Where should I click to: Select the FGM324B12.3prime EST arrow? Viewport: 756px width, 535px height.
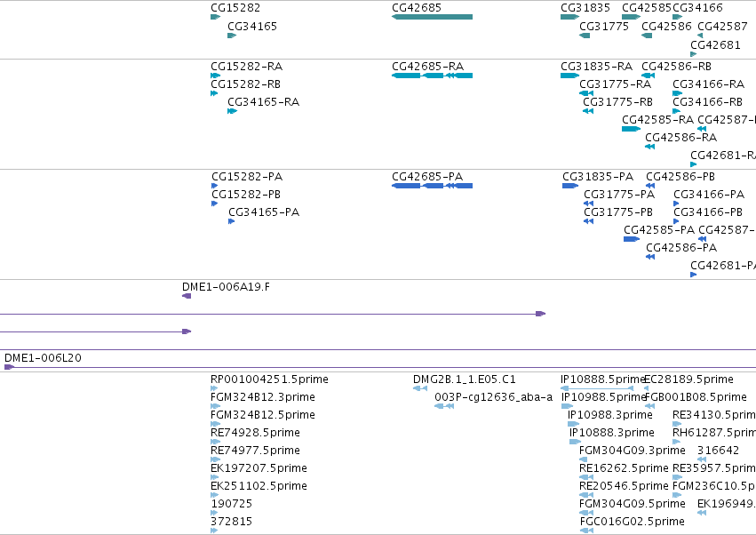[215, 406]
